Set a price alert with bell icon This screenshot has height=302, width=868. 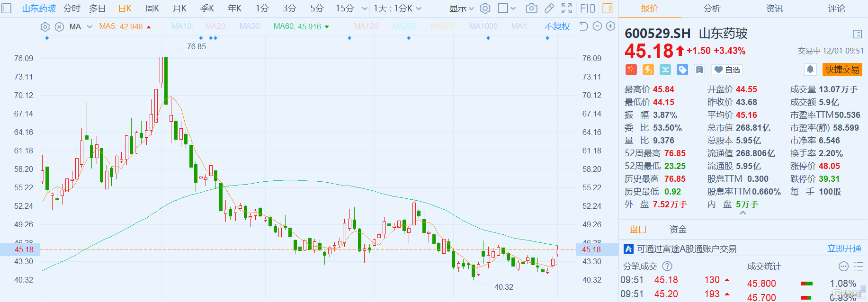point(810,70)
